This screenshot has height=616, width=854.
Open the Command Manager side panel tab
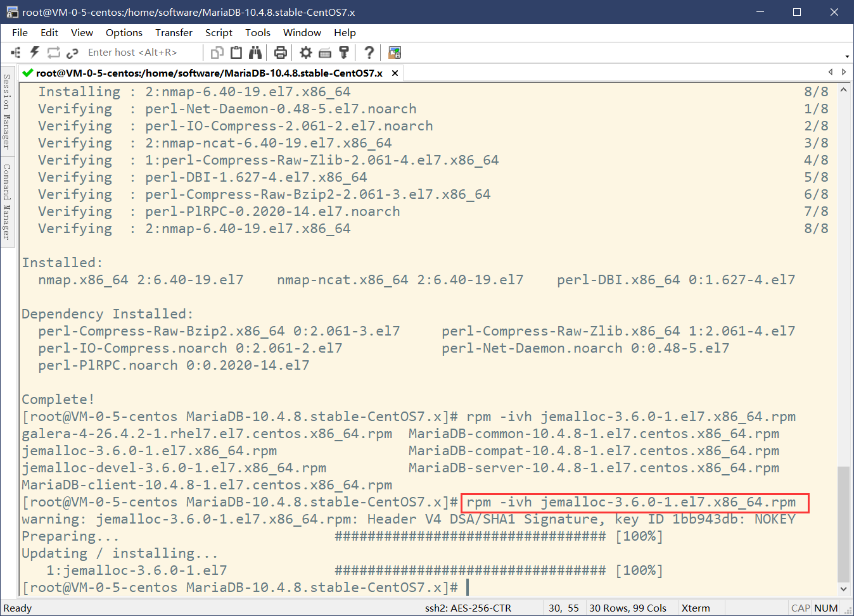point(7,202)
